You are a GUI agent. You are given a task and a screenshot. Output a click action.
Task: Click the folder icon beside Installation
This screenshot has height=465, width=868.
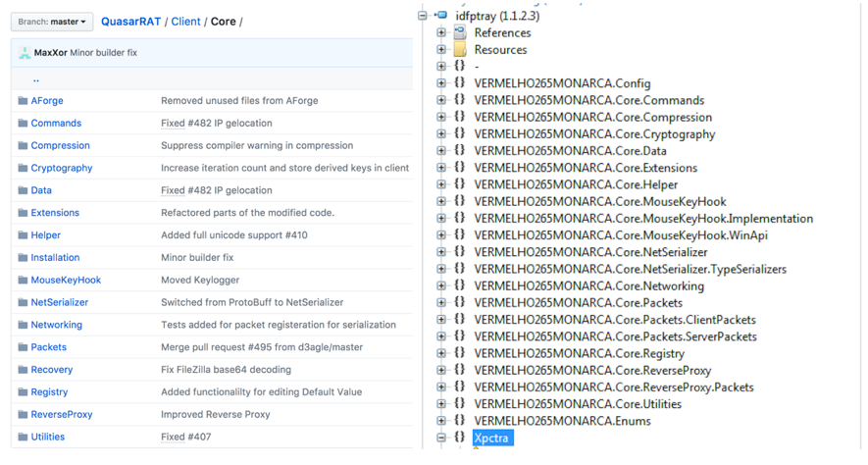[x=23, y=257]
